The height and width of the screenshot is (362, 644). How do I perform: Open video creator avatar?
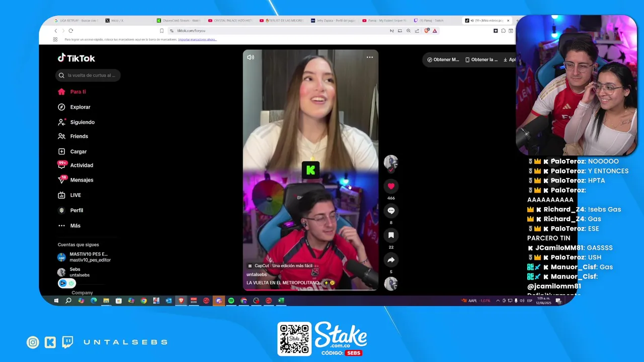click(391, 163)
